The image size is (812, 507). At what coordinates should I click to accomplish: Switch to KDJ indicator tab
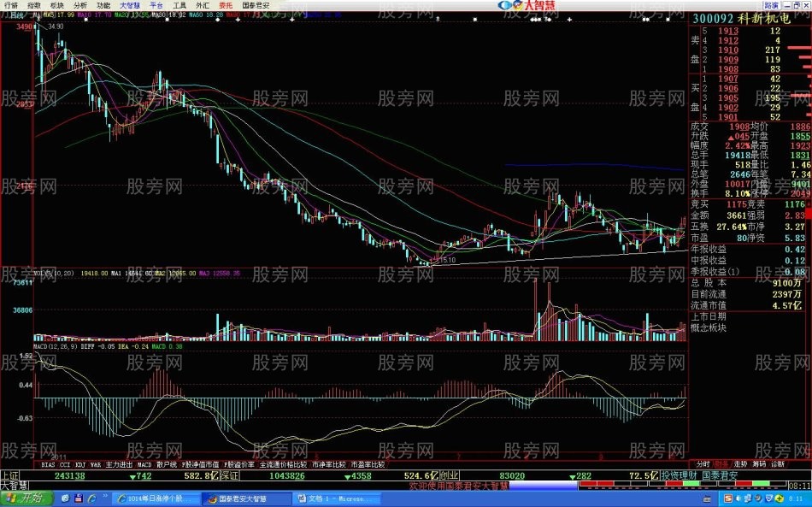tap(81, 464)
